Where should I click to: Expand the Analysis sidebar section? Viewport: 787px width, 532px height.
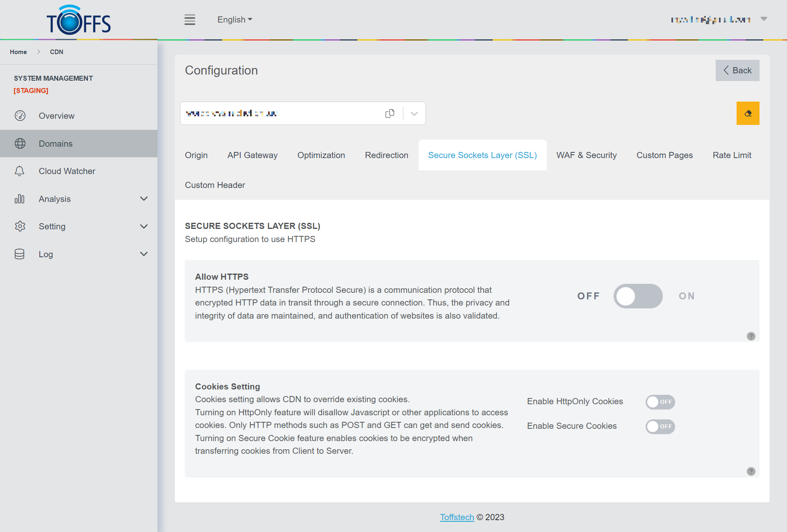coord(143,199)
